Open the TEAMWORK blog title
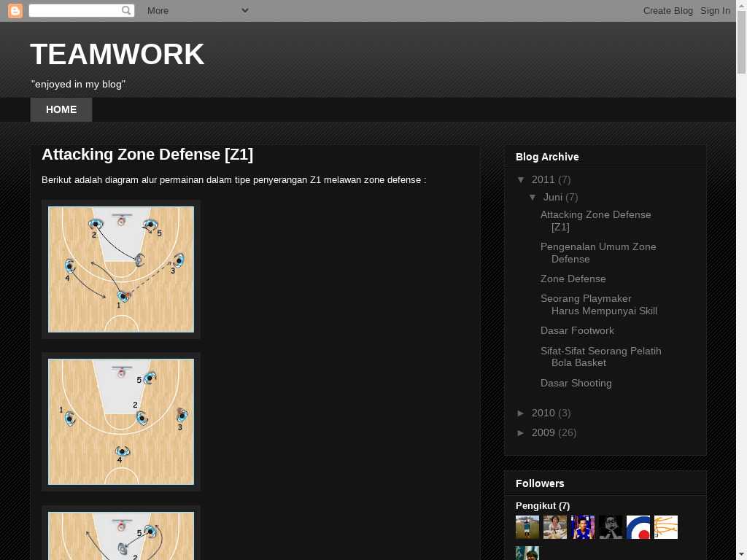 117,54
